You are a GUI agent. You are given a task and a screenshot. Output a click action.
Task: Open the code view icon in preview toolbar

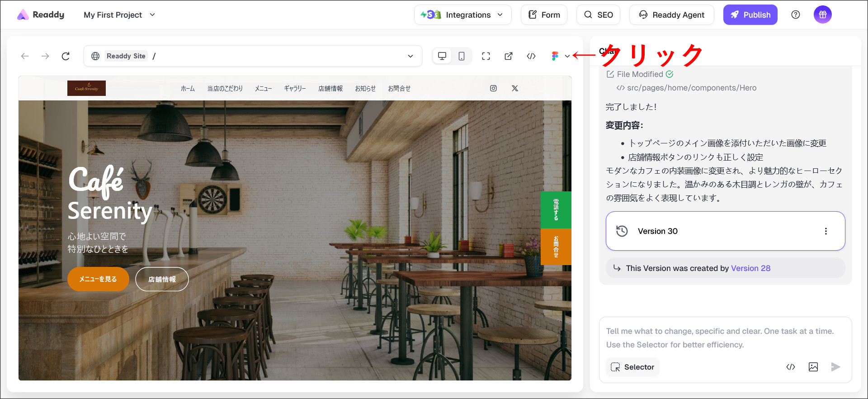point(531,56)
